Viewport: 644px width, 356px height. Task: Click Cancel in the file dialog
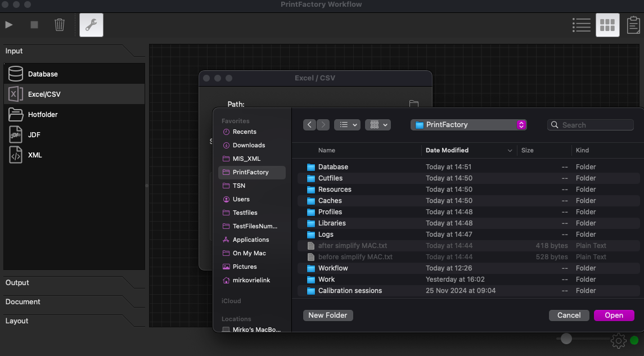click(569, 316)
